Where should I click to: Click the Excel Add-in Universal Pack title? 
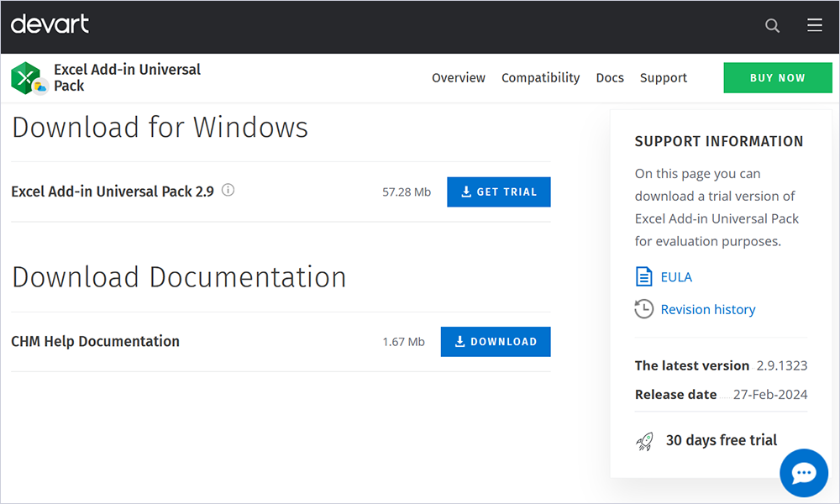127,77
